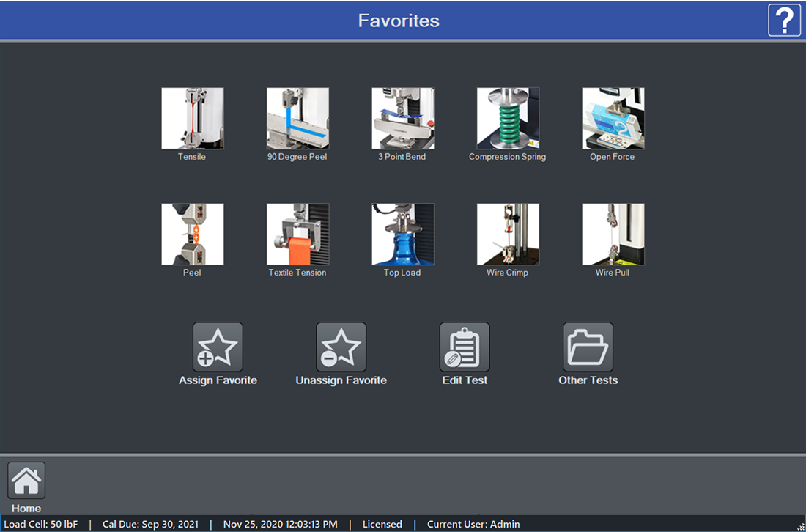
Task: Select the 90 Degree Peel test
Action: click(x=297, y=119)
